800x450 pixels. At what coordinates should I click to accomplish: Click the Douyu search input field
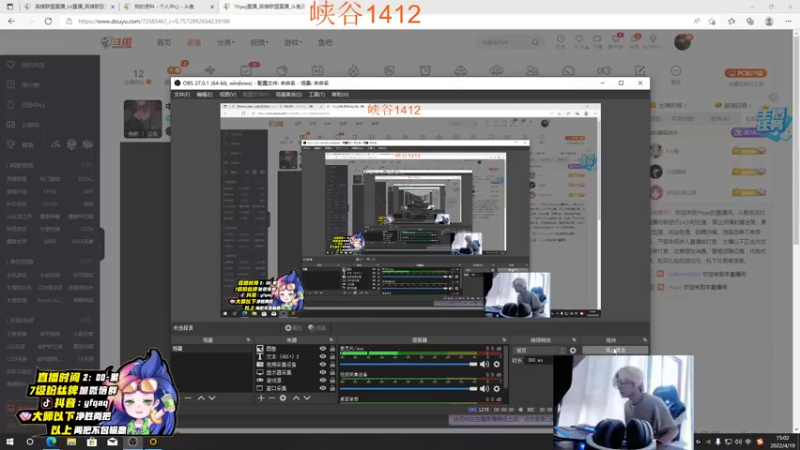tap(505, 43)
